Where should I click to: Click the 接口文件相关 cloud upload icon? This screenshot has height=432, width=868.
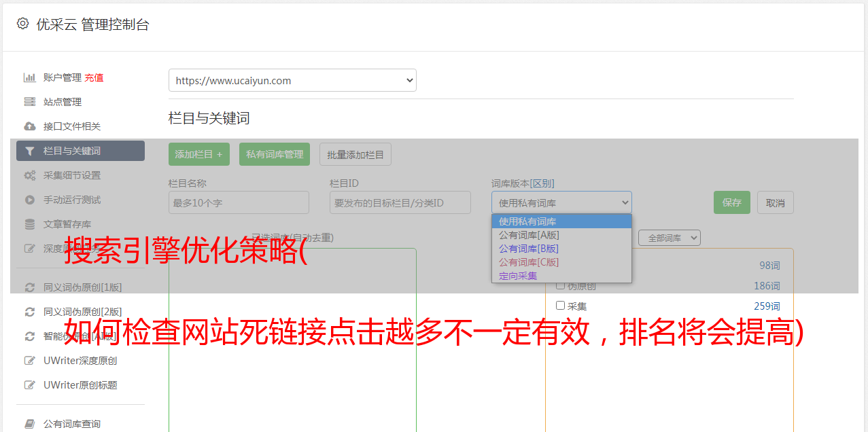(29, 126)
